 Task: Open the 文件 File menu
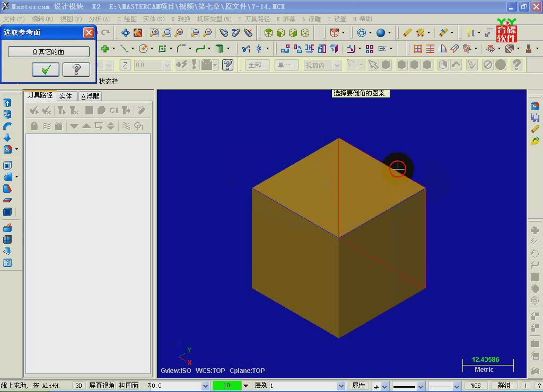[x=14, y=19]
